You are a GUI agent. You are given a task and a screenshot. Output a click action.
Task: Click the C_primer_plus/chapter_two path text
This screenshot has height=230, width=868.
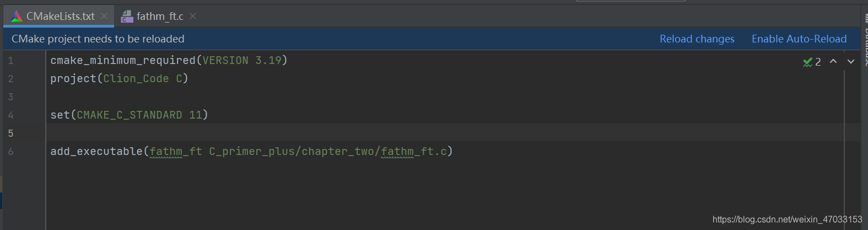coord(293,151)
